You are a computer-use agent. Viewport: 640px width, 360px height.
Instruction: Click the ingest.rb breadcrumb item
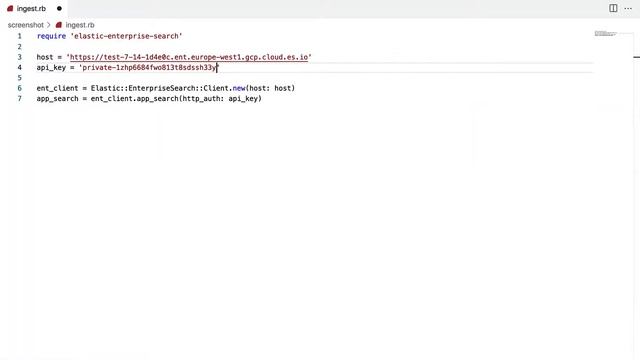point(80,25)
